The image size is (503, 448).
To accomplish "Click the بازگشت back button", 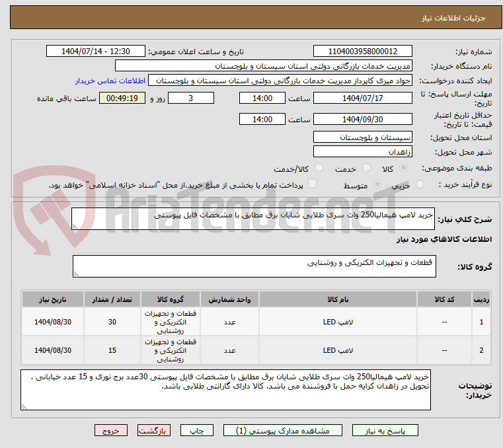I will point(153,430).
